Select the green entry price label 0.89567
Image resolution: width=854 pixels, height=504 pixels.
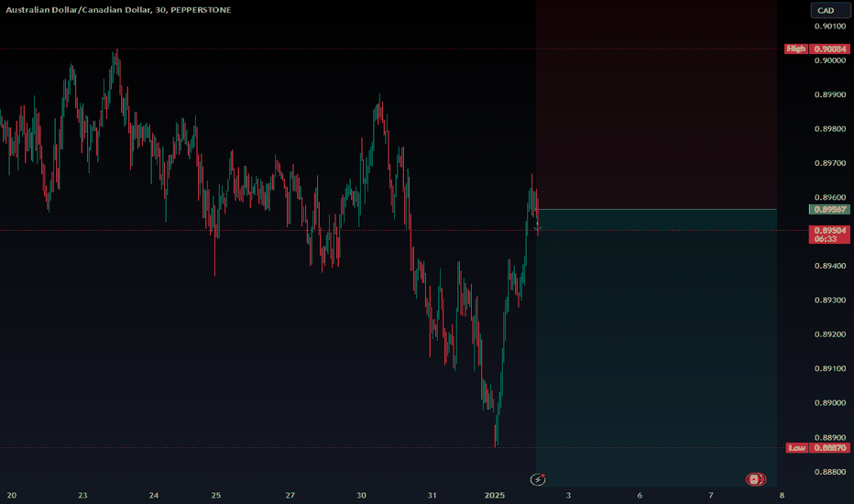point(829,210)
